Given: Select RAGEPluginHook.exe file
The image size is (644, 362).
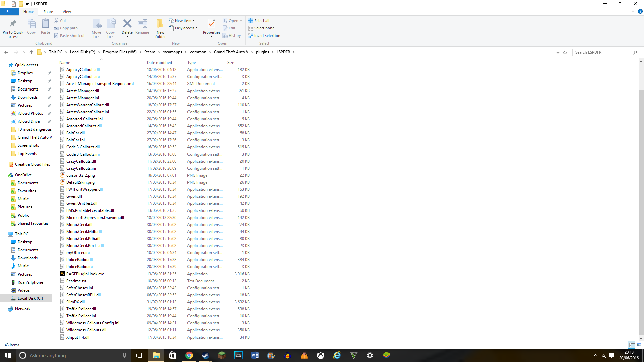Looking at the screenshot, I should (x=85, y=274).
